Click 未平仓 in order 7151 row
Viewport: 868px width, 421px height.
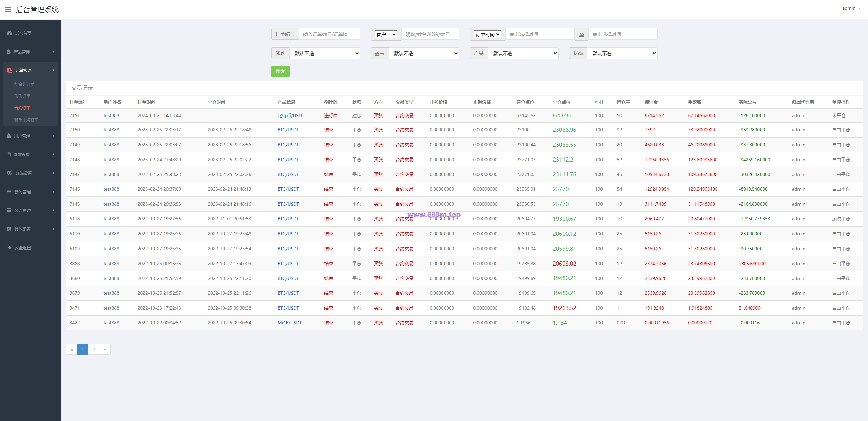[x=839, y=115]
